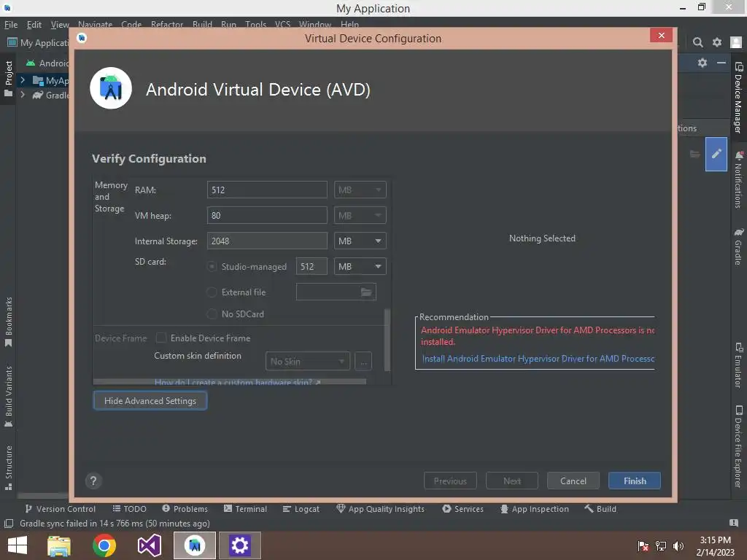Expand the MyAp project tree node
The width and height of the screenshot is (747, 560).
[22, 80]
